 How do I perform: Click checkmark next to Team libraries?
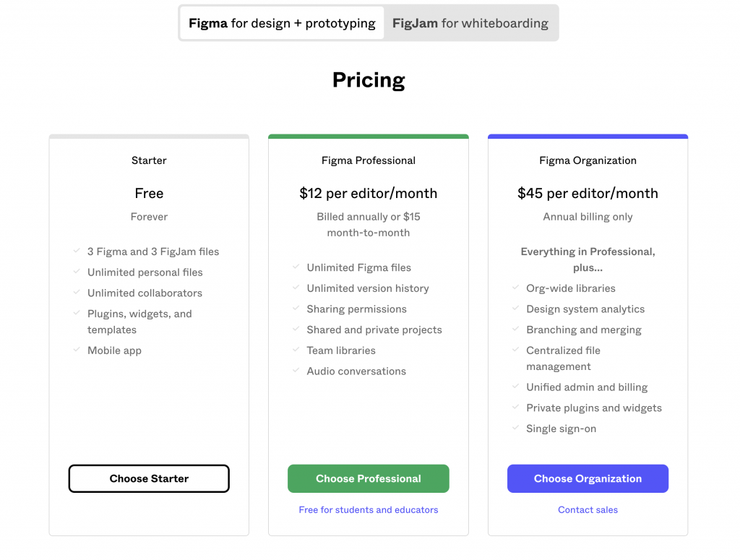(296, 350)
